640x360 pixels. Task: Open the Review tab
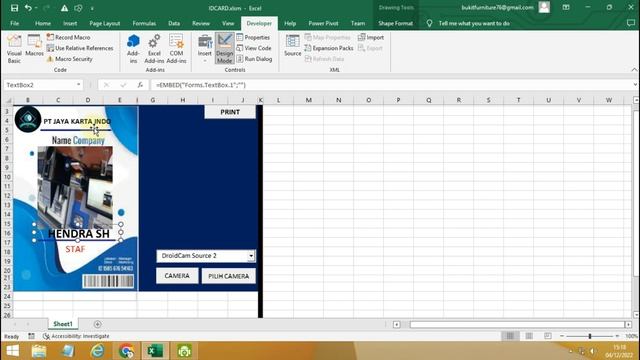point(201,23)
